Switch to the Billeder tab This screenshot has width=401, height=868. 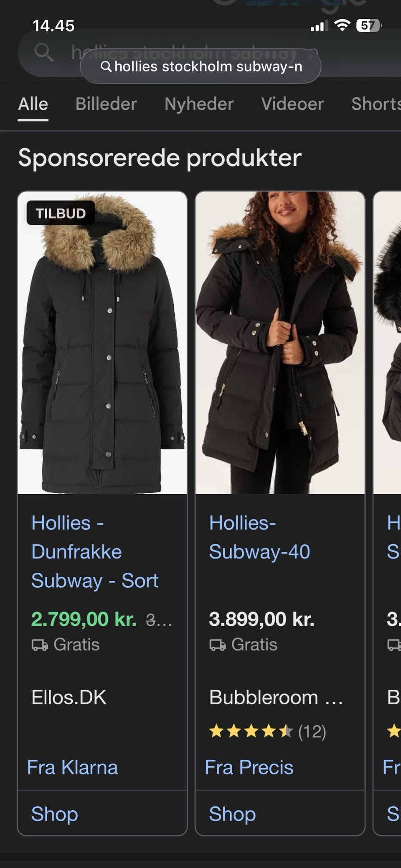pos(106,104)
